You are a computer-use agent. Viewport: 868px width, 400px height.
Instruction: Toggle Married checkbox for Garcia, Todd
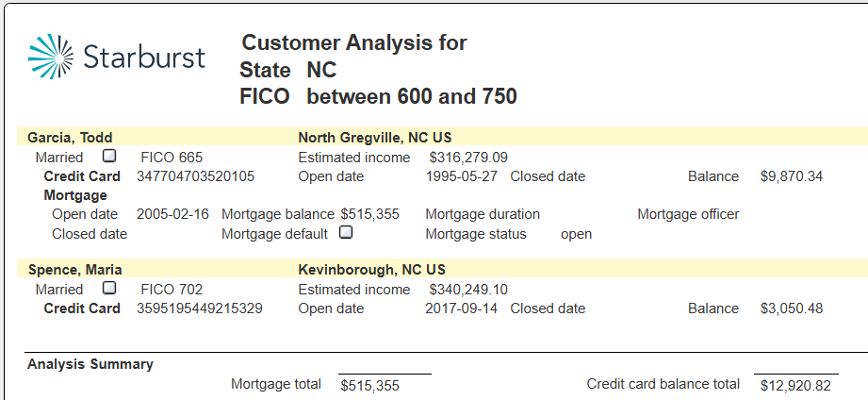pos(109,156)
